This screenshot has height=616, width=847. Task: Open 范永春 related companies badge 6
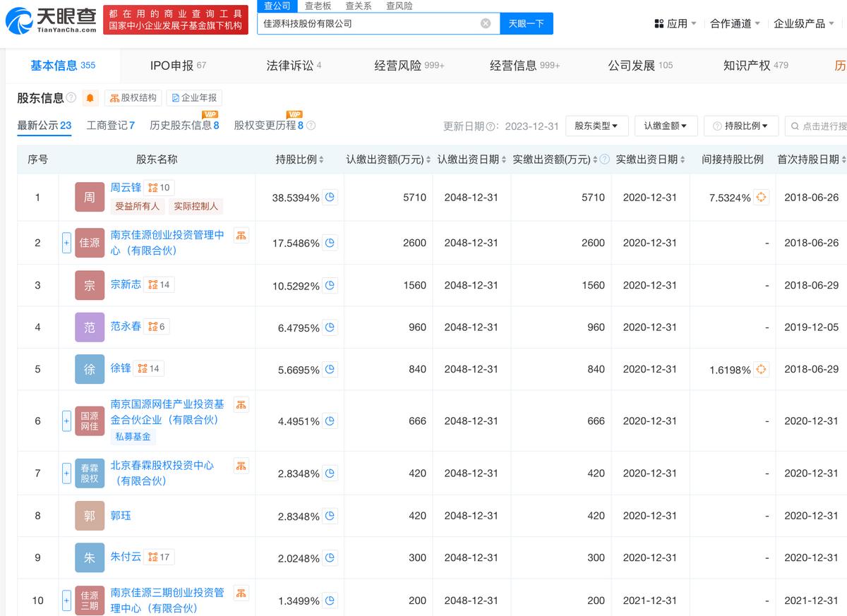pyautogui.click(x=156, y=327)
